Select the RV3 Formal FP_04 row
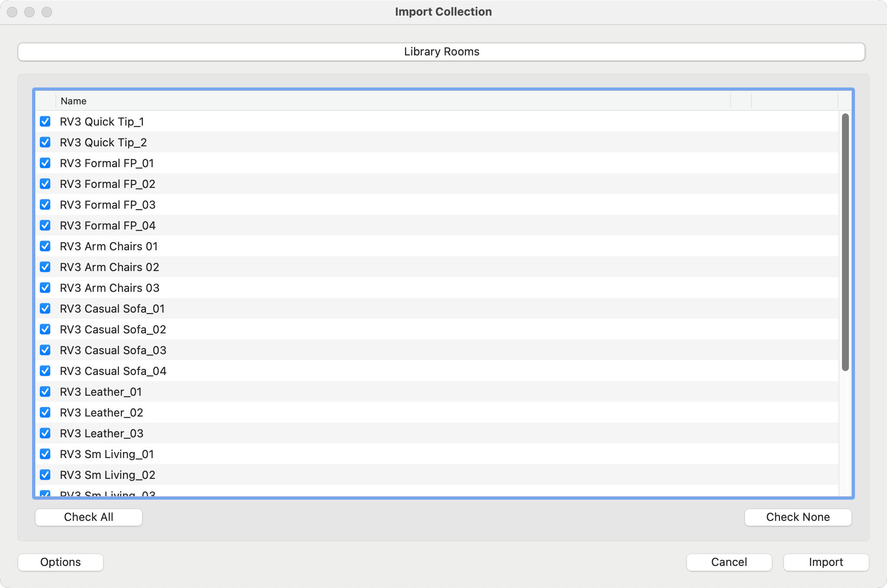The width and height of the screenshot is (887, 588). pos(108,226)
